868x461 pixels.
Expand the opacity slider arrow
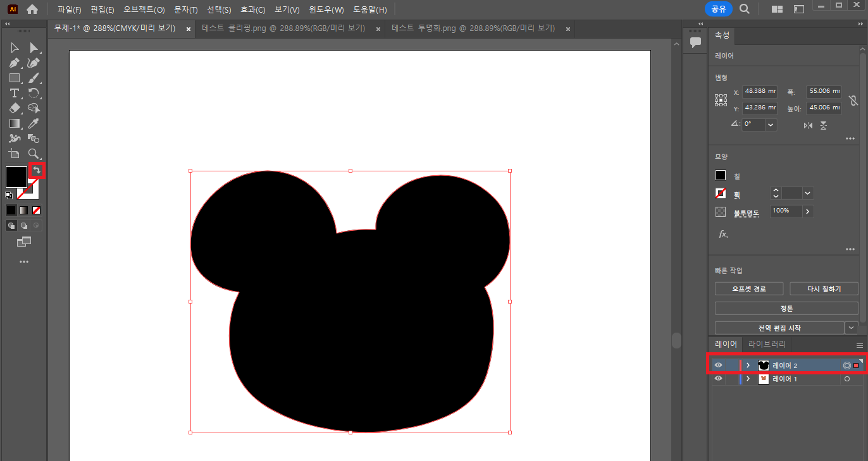pos(808,211)
